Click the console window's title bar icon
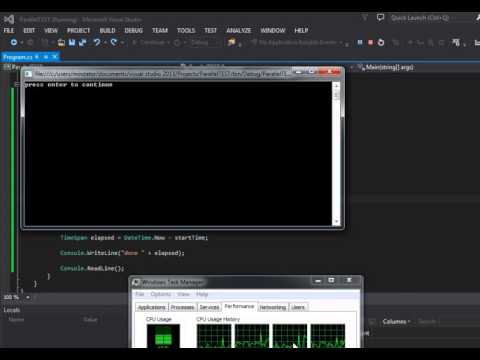Screen dimensions: 480x360 click(x=28, y=74)
